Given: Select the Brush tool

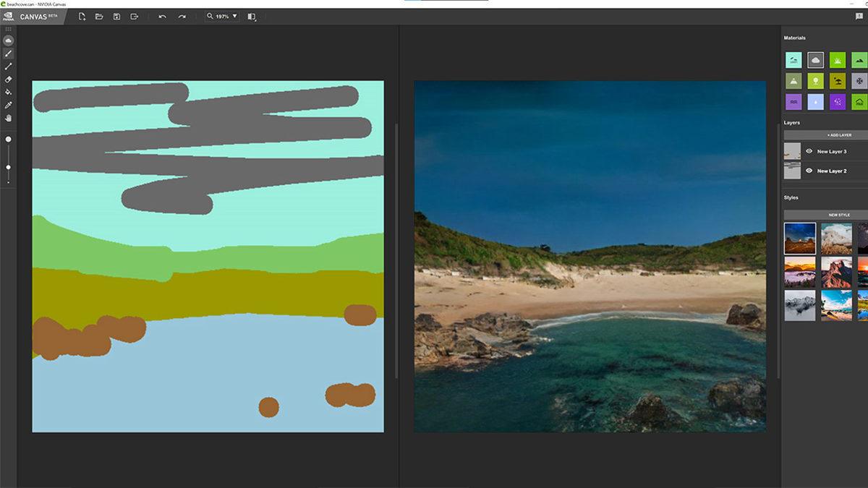Looking at the screenshot, I should 9,53.
